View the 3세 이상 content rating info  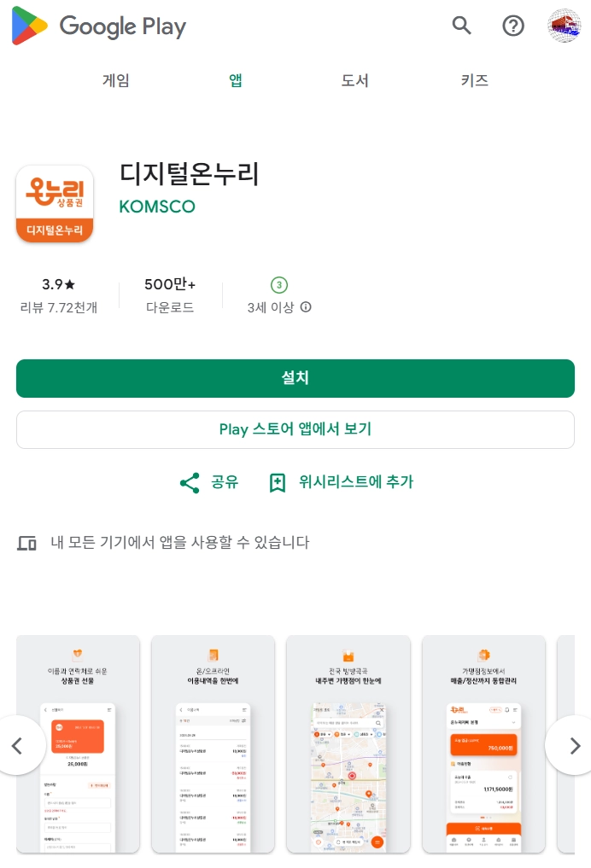(279, 294)
